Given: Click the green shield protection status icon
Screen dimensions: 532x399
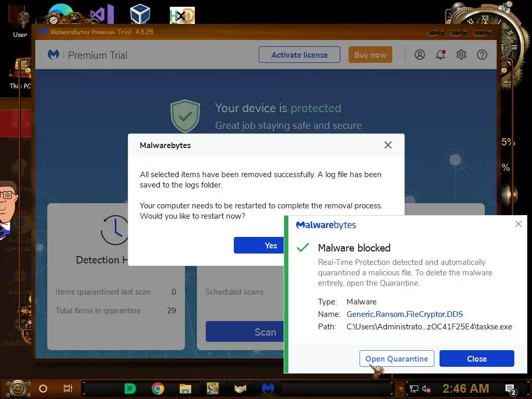Looking at the screenshot, I should pos(185,116).
